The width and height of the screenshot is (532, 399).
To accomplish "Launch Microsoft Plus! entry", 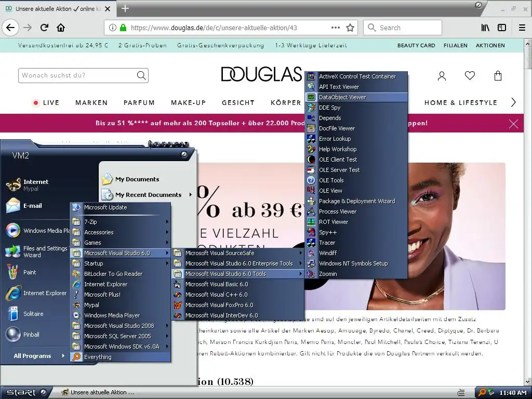I will click(x=121, y=295).
